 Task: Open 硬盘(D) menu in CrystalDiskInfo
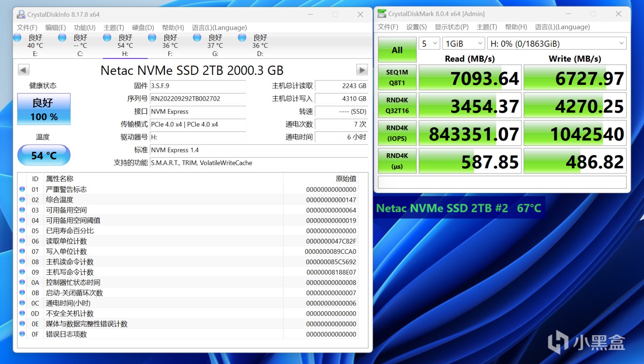coord(143,27)
